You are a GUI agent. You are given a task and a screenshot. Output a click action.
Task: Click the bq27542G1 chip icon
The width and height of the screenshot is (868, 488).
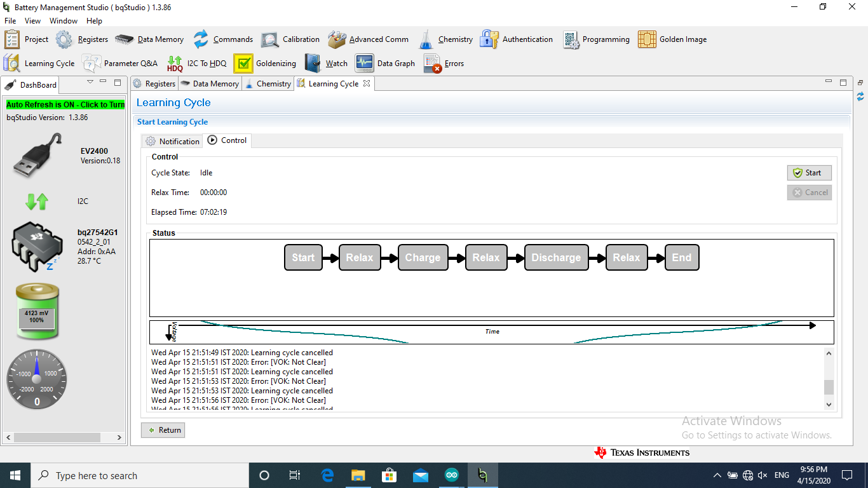click(x=37, y=247)
